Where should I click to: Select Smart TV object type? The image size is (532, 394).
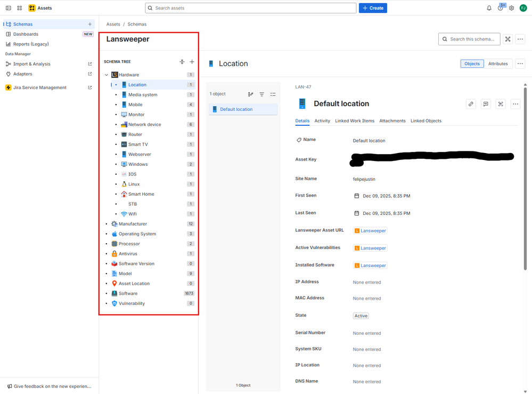click(138, 144)
